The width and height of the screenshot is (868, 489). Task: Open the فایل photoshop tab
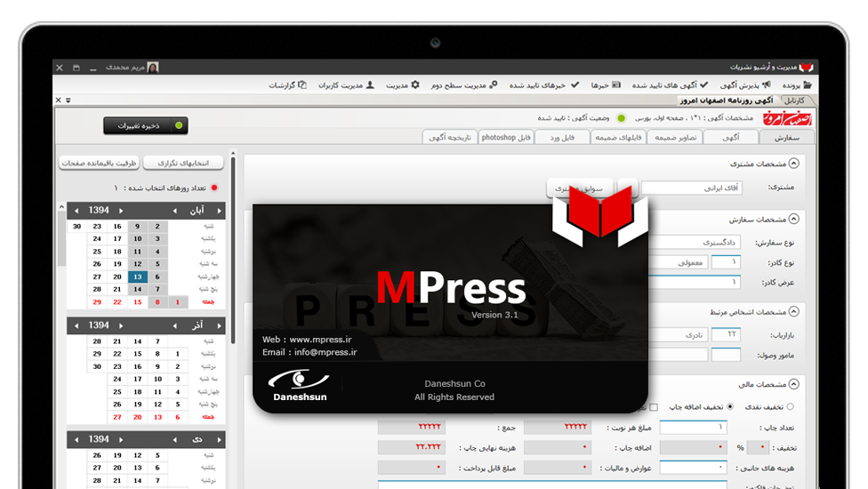tap(506, 137)
